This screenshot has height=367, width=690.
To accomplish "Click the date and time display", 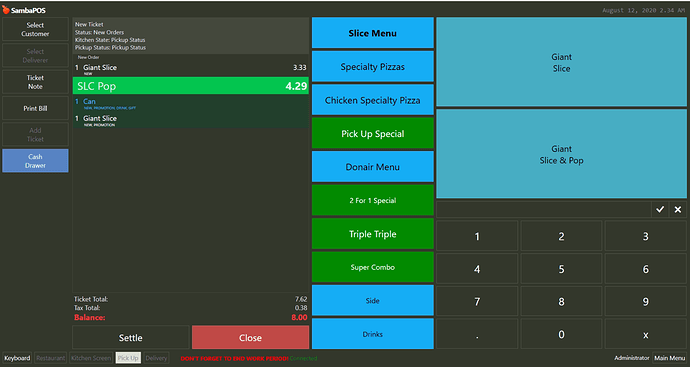I will (x=643, y=11).
